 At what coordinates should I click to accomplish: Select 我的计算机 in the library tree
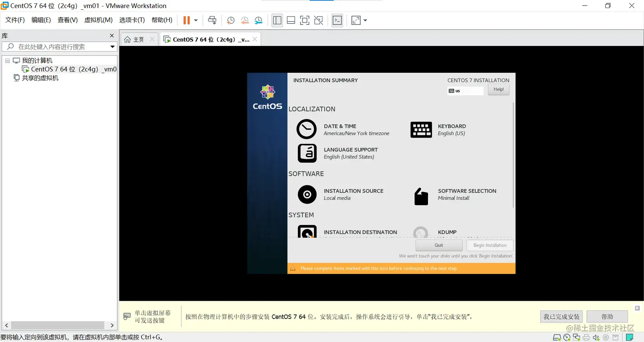pos(37,60)
